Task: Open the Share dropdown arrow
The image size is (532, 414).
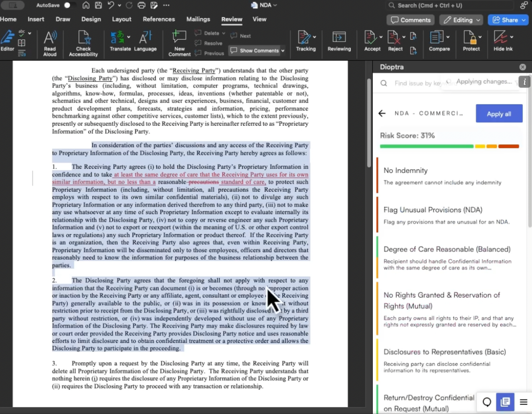Action: click(524, 20)
